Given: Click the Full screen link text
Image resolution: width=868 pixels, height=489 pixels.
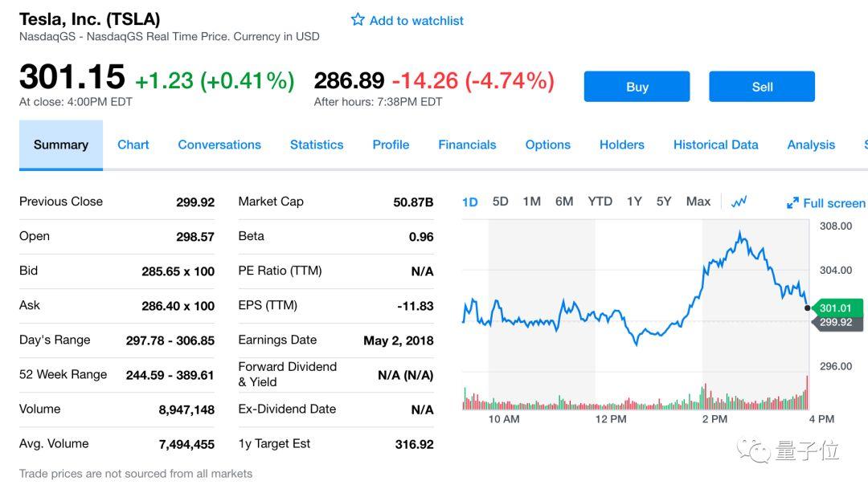Looking at the screenshot, I should click(833, 203).
